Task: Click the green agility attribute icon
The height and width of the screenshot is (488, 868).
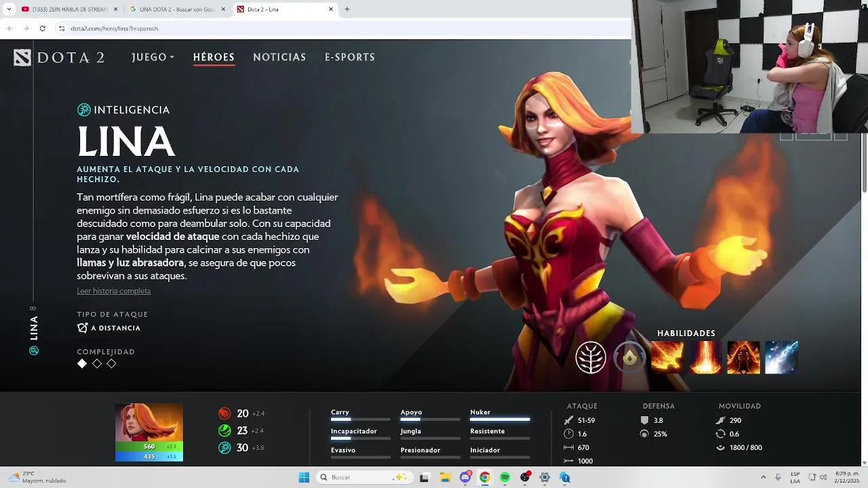Action: pos(224,430)
